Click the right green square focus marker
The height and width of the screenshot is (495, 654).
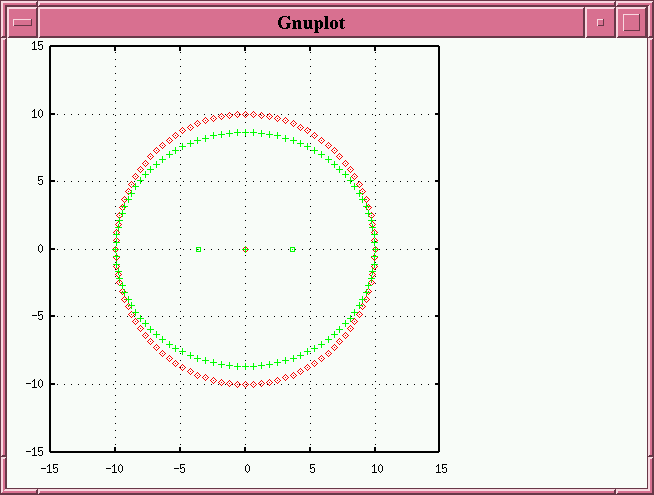292,249
